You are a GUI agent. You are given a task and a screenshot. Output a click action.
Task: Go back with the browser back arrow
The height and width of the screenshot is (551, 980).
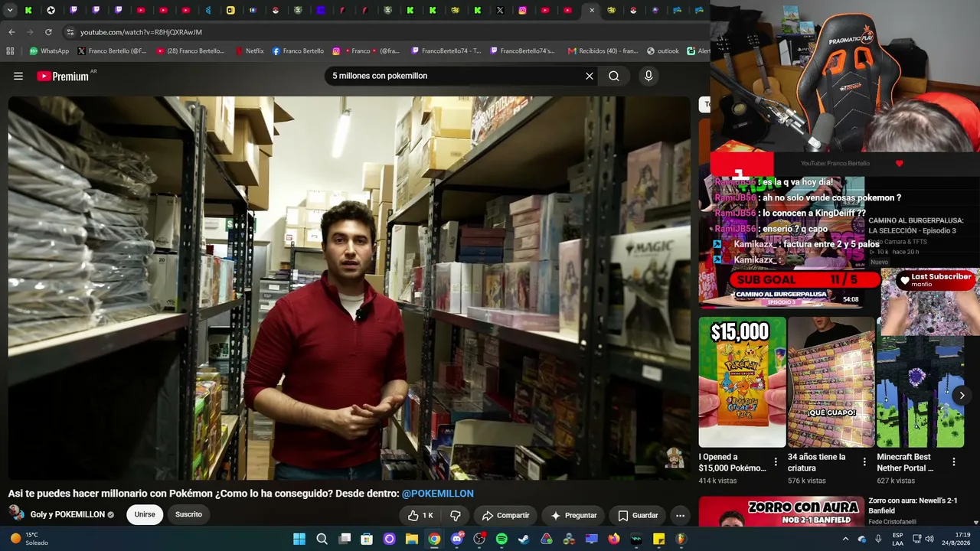[11, 32]
